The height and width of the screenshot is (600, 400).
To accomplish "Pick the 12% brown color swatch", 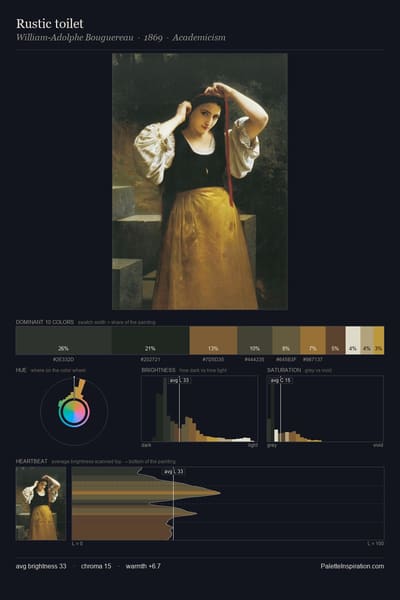I will [213, 340].
